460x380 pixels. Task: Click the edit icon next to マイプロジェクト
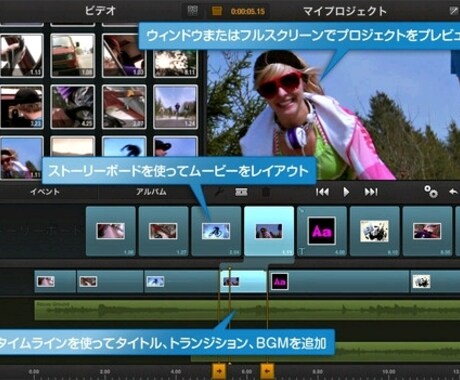[454, 11]
